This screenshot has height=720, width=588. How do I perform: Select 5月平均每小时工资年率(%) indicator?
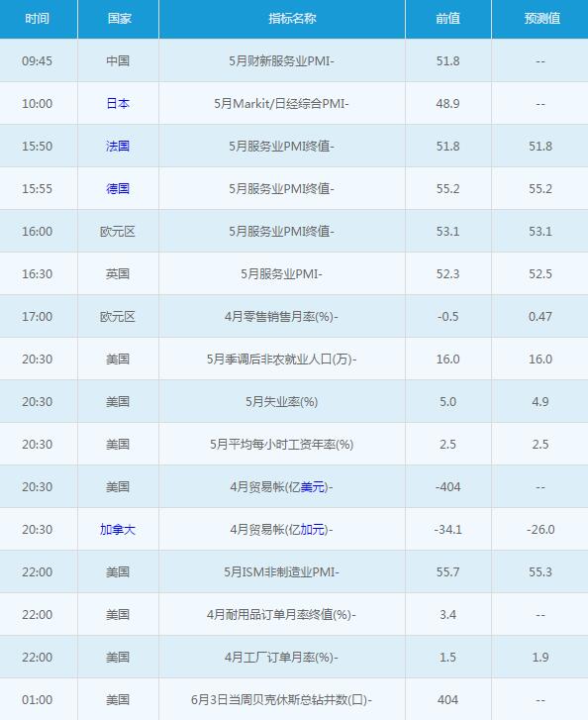click(281, 445)
